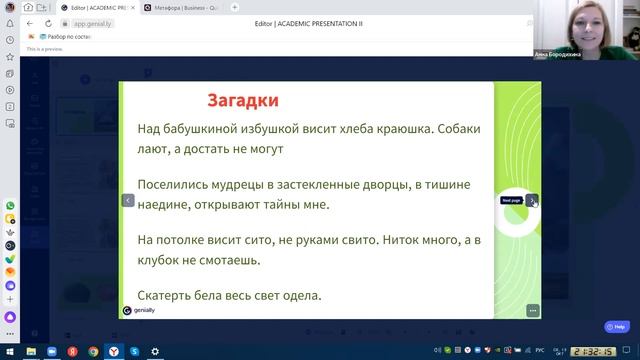Click the riddle 'Скатерть бела весь свет одела'
The height and width of the screenshot is (360, 640).
[229, 295]
